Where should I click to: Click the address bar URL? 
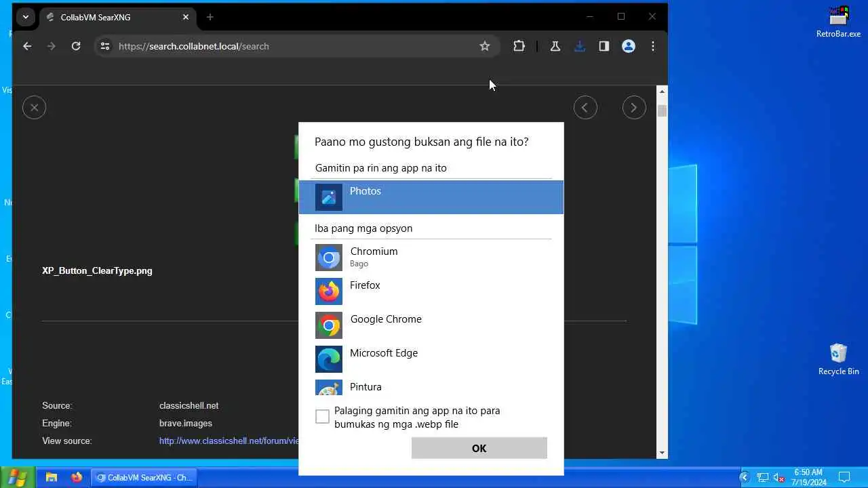[x=194, y=46]
